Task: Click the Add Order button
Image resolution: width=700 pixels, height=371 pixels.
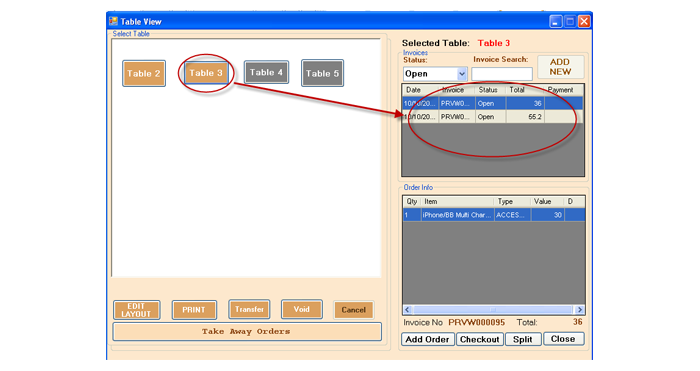Action: pos(427,339)
